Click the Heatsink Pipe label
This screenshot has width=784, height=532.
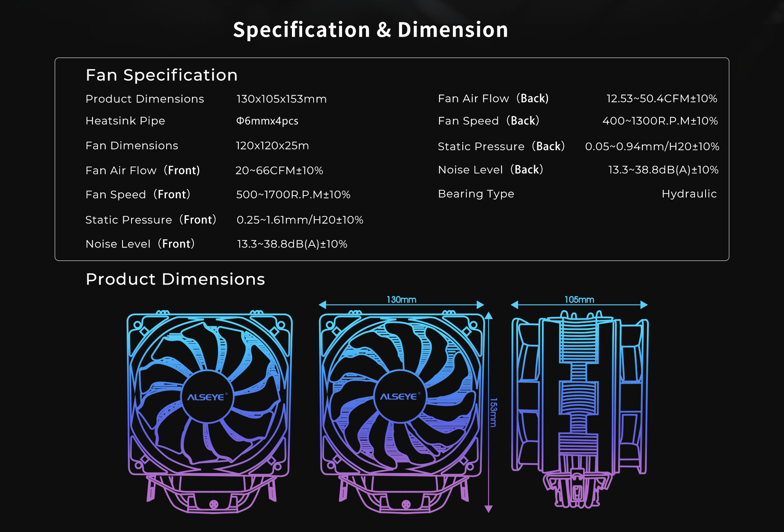click(125, 121)
